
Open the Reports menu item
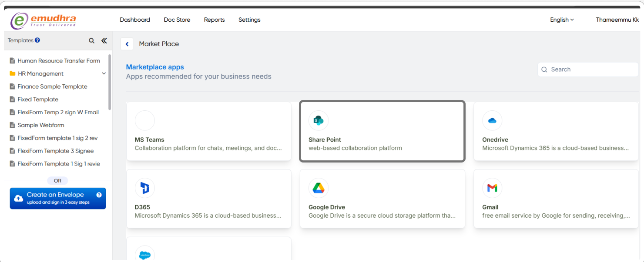(214, 20)
